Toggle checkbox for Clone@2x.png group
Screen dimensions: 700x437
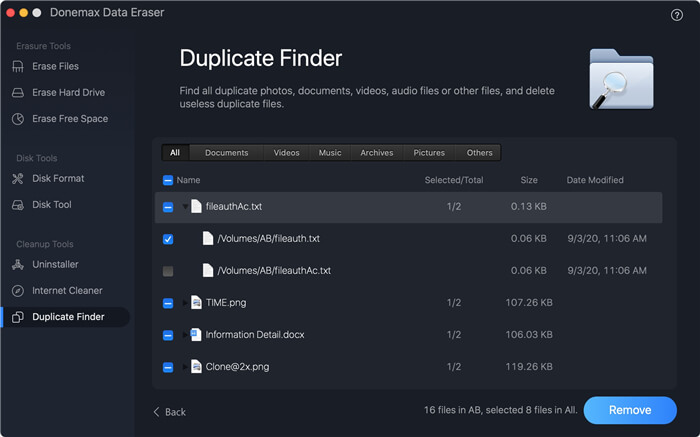click(x=168, y=367)
